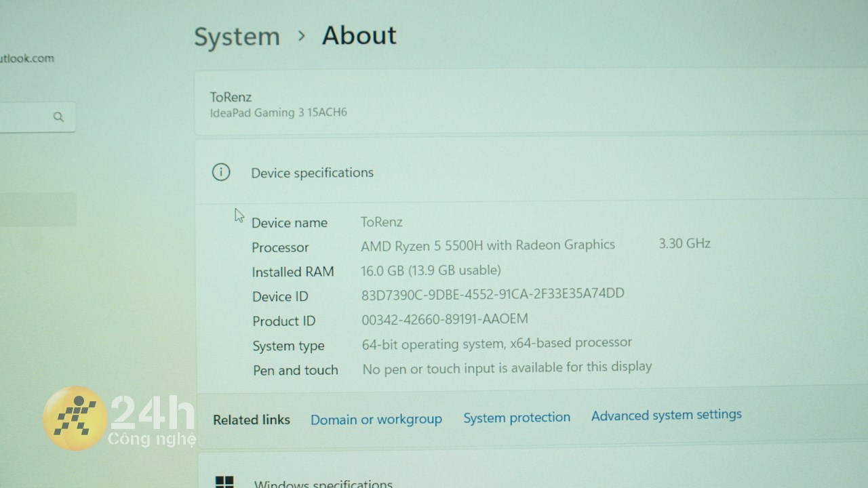Viewport: 868px width, 488px height.
Task: Click the Pen and touch label
Action: [296, 370]
